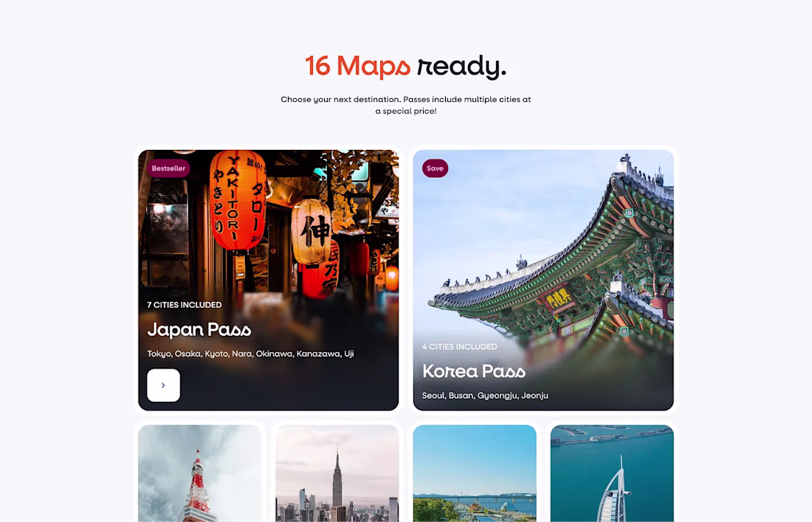Open the Korea Pass title
The width and height of the screenshot is (812, 522).
[474, 371]
